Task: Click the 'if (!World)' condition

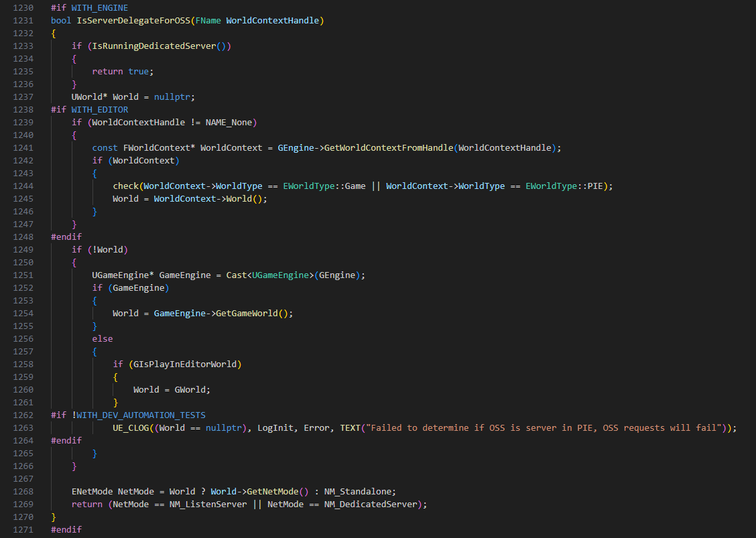Action: point(100,250)
